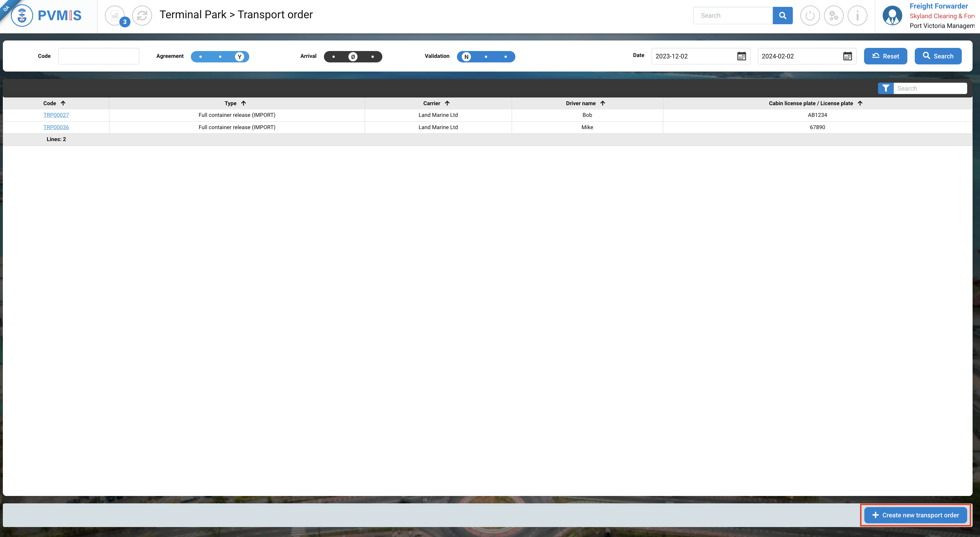Set the Validation toggle to its middle position

click(x=486, y=57)
